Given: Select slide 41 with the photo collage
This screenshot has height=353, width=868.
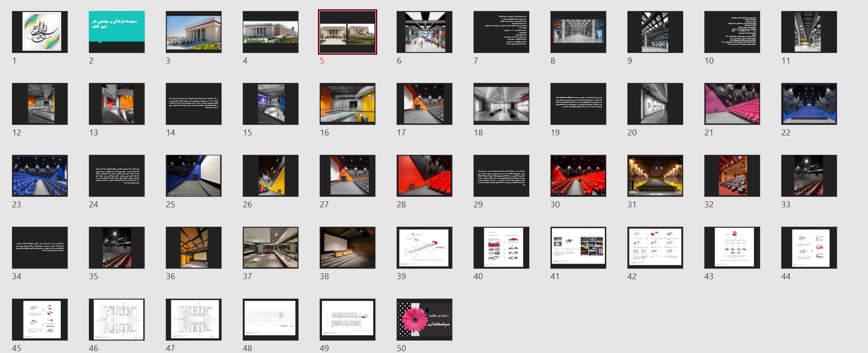Looking at the screenshot, I should pos(578,248).
